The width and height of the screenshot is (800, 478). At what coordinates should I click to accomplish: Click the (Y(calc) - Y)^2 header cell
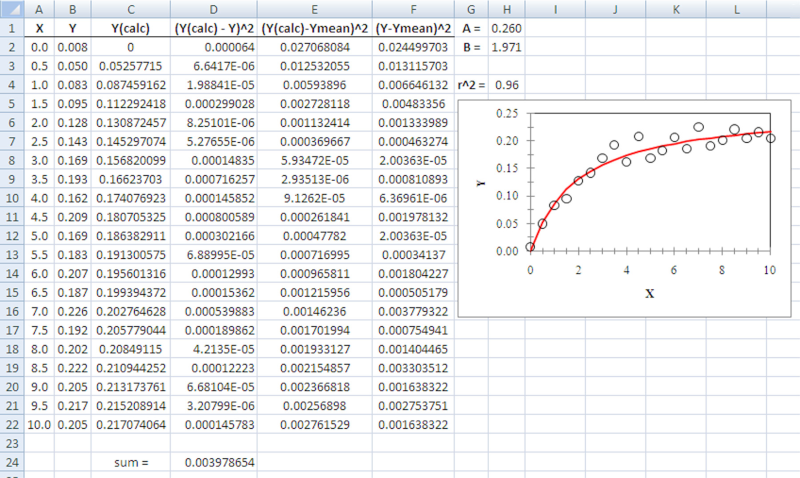coord(214,28)
